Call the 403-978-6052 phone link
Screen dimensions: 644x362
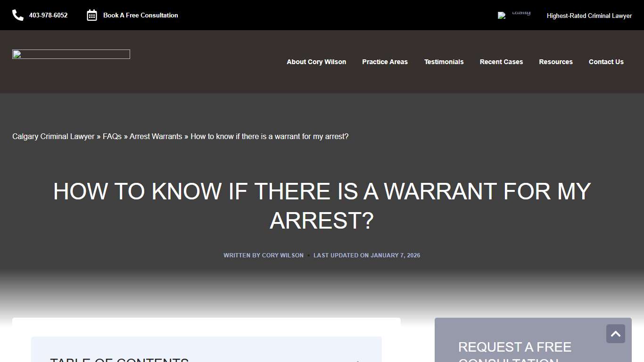coord(48,15)
